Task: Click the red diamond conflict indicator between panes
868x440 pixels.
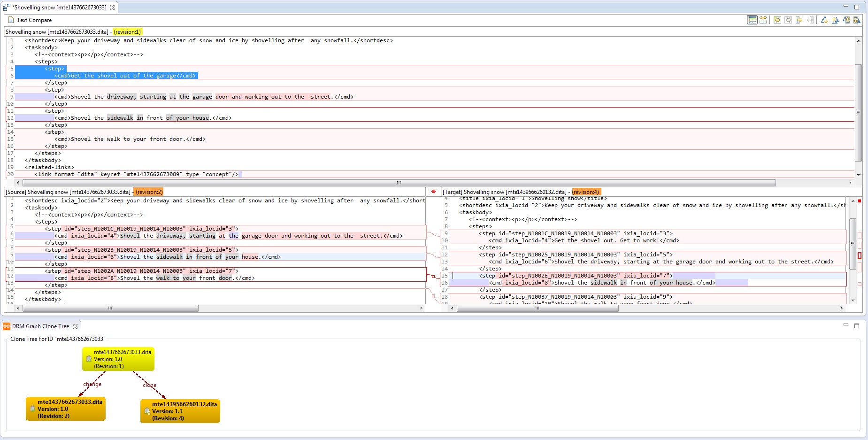Action: pos(433,192)
